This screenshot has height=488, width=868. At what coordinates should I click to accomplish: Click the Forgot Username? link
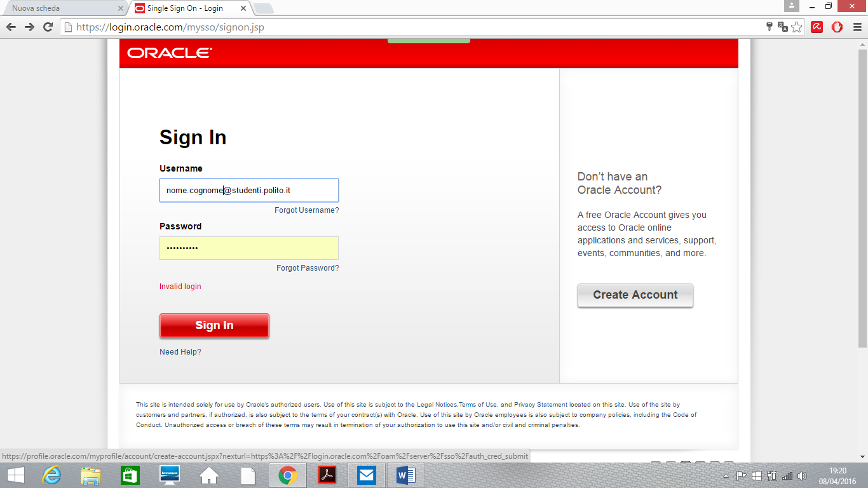(x=307, y=210)
